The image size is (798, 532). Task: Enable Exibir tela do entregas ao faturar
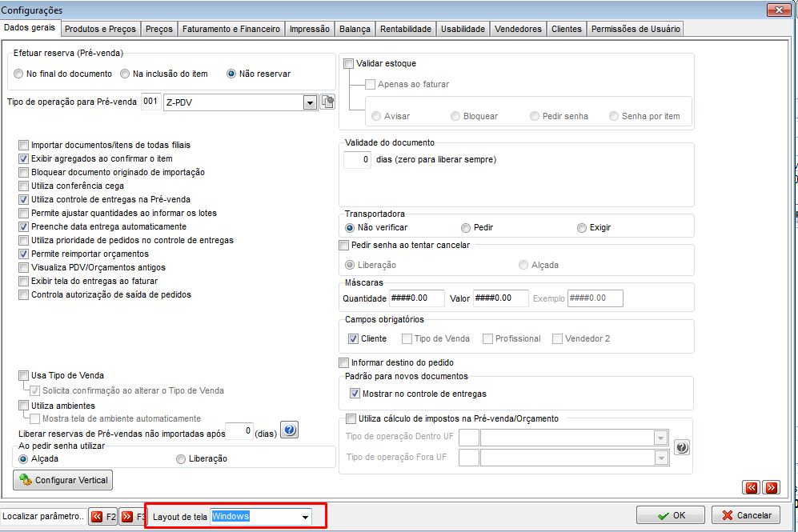pos(23,282)
